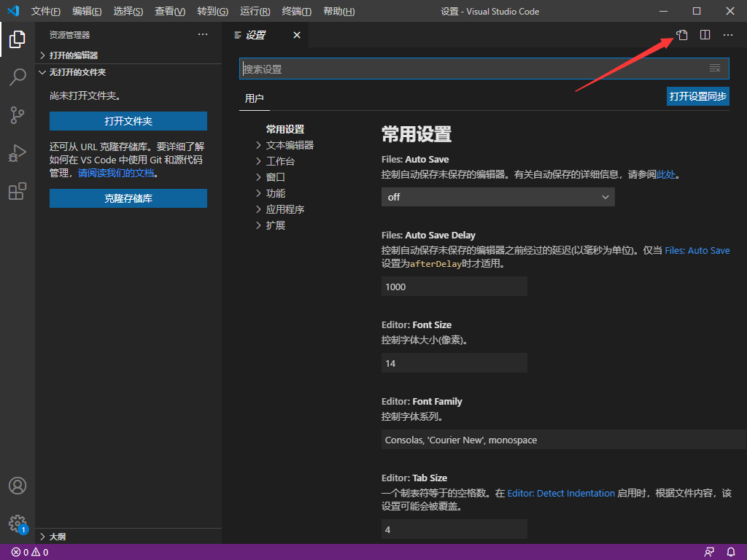Open the 选择(S) menu
This screenshot has height=560, width=747.
(128, 11)
